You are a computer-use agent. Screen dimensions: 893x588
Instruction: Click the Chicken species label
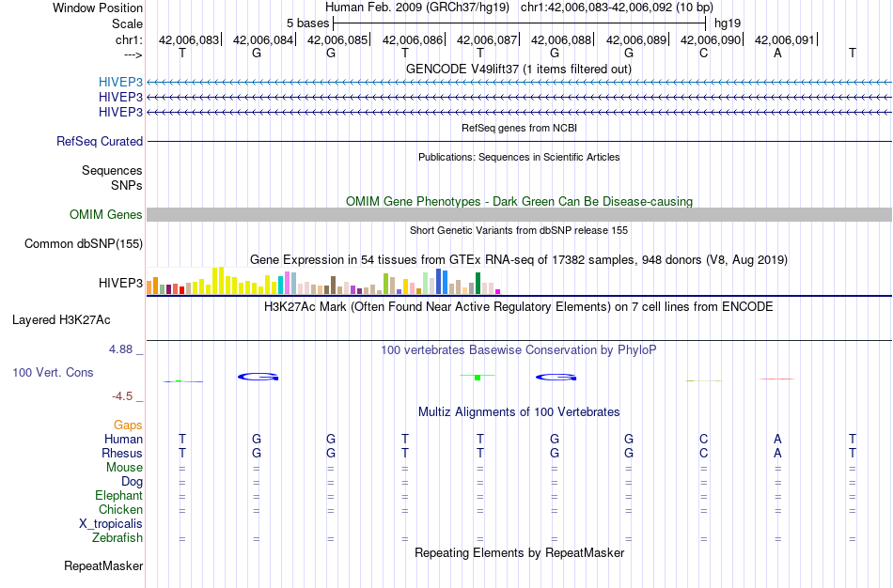pos(120,509)
